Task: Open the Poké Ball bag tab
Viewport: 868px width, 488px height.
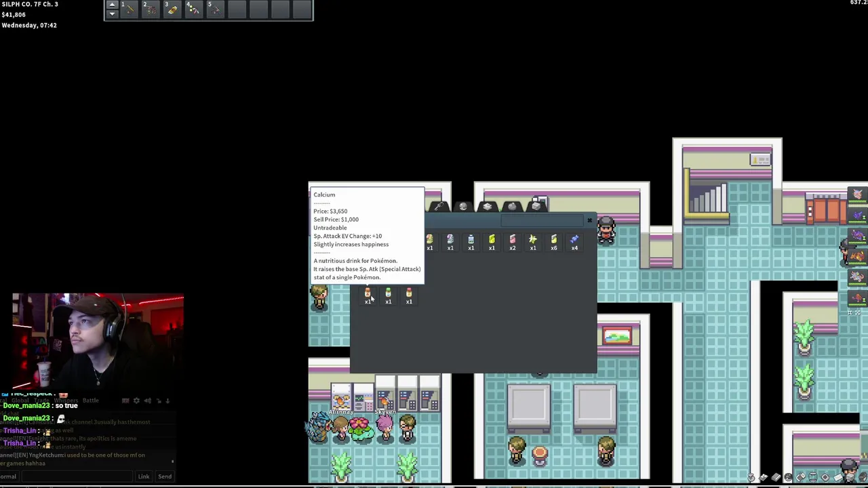Action: click(463, 207)
